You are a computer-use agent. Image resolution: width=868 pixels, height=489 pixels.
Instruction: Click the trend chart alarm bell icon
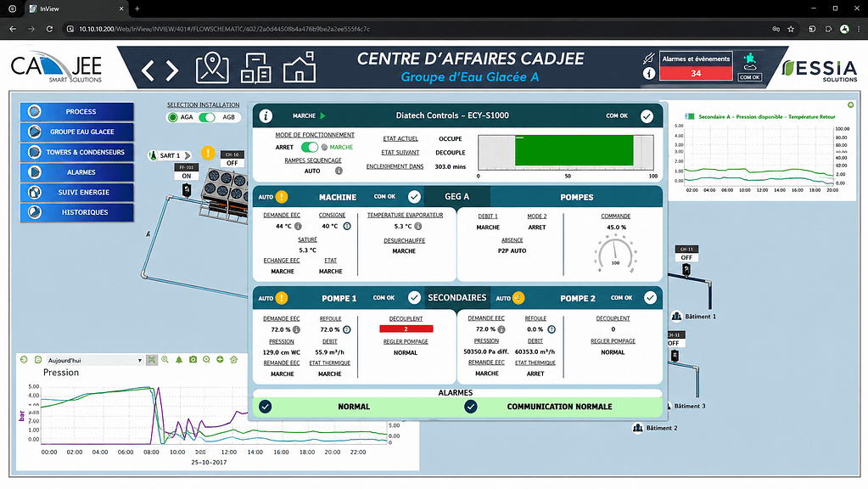[x=179, y=360]
